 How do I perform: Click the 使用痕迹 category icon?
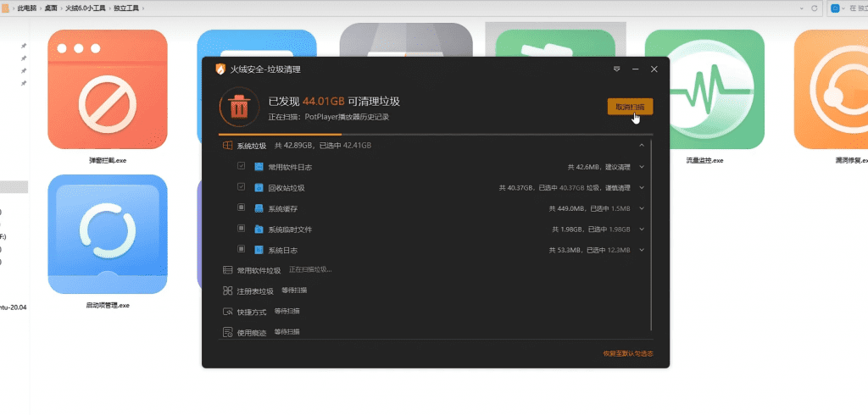[227, 331]
